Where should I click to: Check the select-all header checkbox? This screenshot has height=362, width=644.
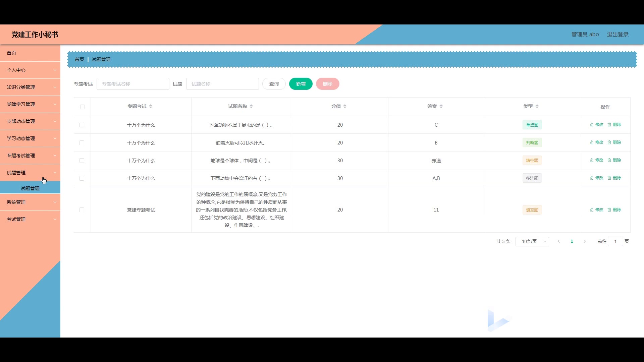pyautogui.click(x=83, y=107)
